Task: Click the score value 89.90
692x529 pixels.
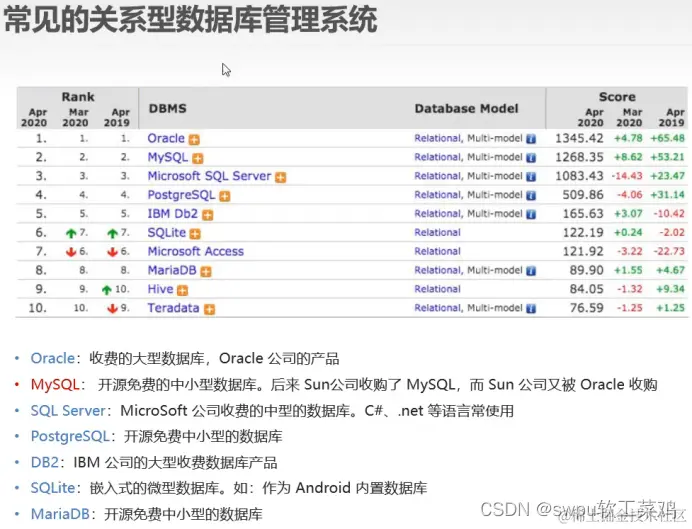Action: pos(587,270)
